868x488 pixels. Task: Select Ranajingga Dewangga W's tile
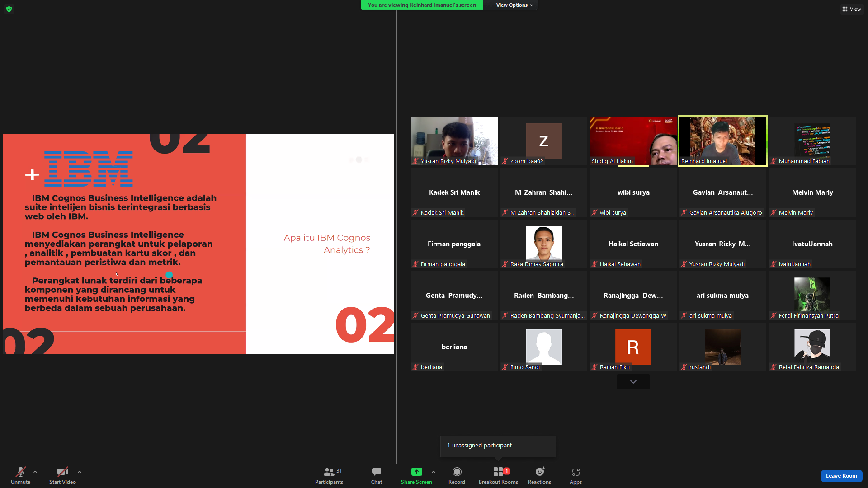coord(633,296)
